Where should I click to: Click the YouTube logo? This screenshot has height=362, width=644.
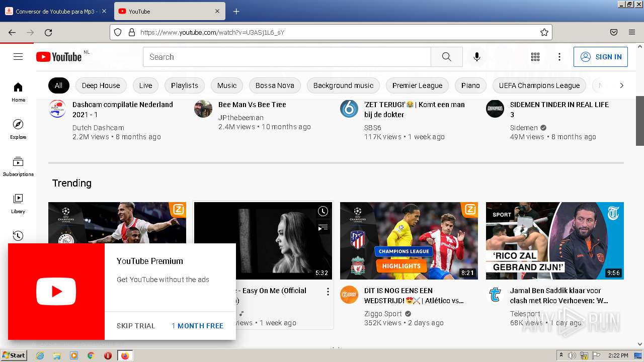click(59, 57)
